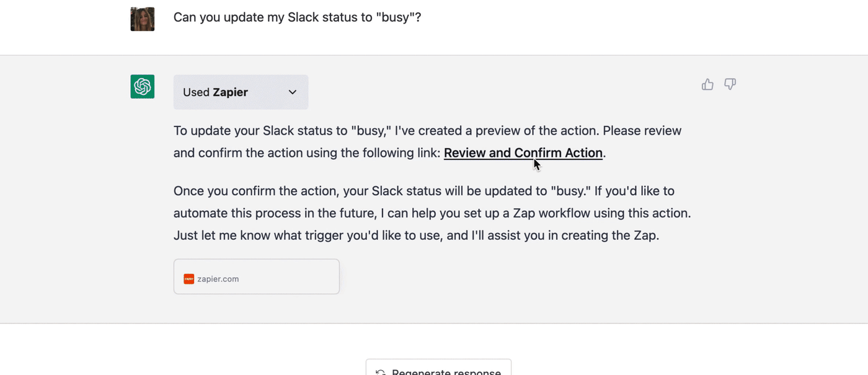Viewport: 868px width, 375px height.
Task: Click the sentence starting 'Just let me know'
Action: [x=415, y=236]
